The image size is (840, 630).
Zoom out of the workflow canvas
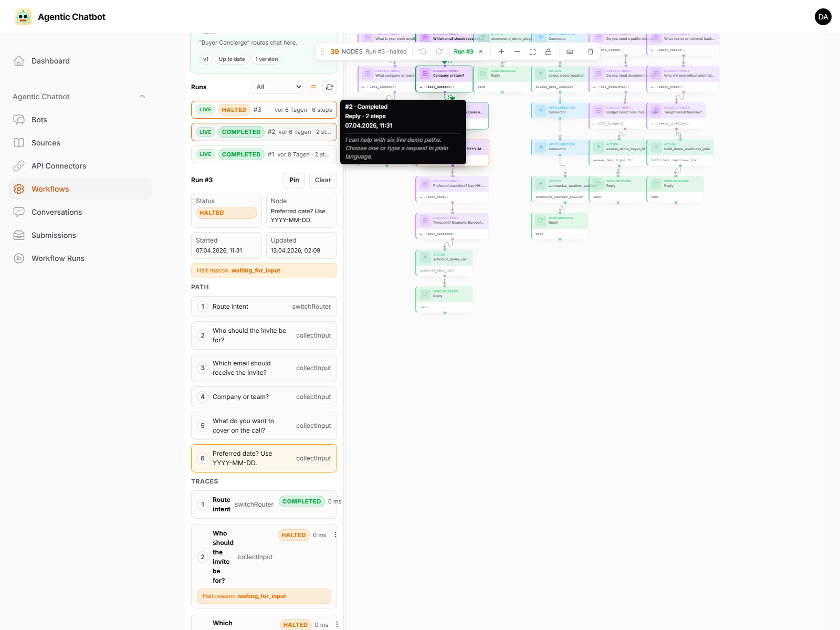(517, 51)
